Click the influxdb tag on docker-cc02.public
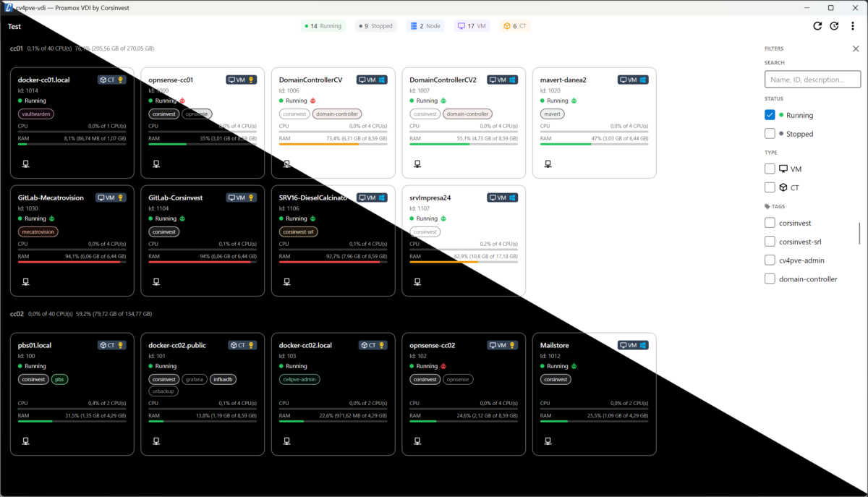Viewport: 868px width, 497px height. (x=224, y=379)
